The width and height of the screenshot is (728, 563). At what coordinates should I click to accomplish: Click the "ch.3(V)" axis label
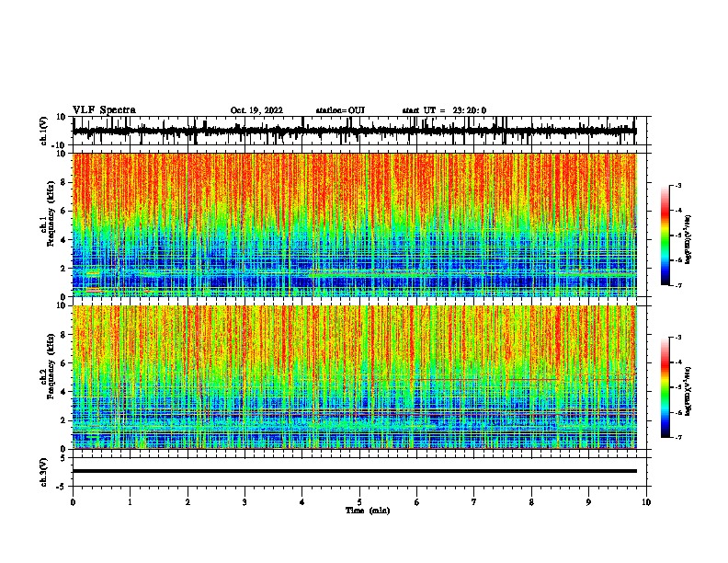44,472
